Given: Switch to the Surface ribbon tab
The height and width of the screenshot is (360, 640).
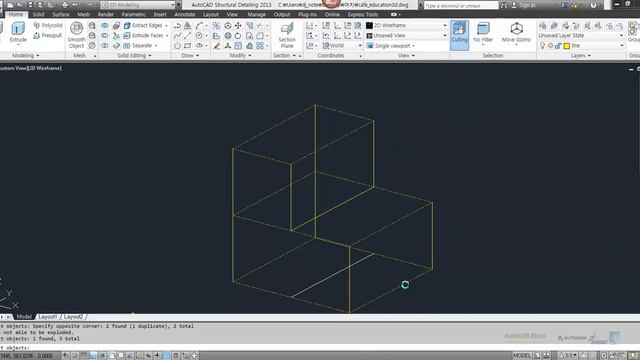Looking at the screenshot, I should [x=60, y=14].
